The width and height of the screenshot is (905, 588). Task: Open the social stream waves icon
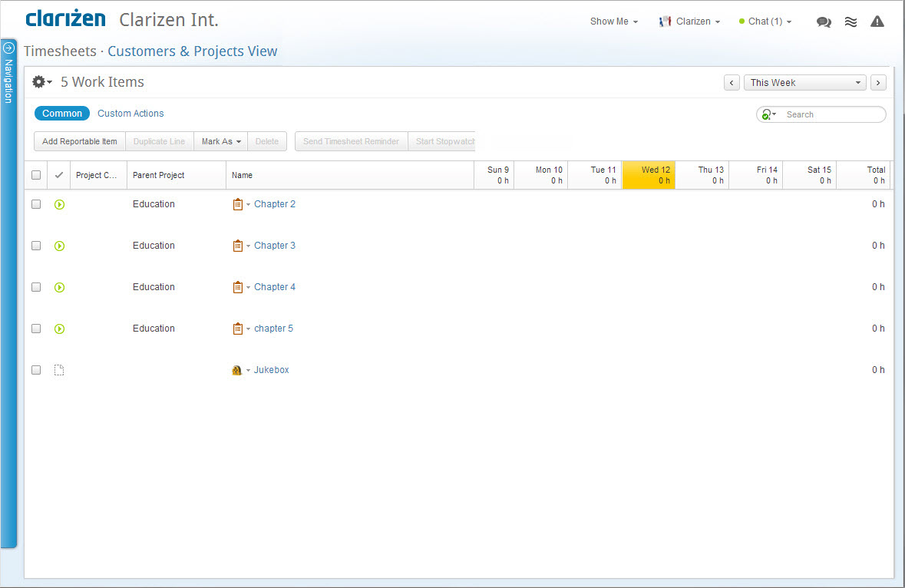(x=851, y=21)
